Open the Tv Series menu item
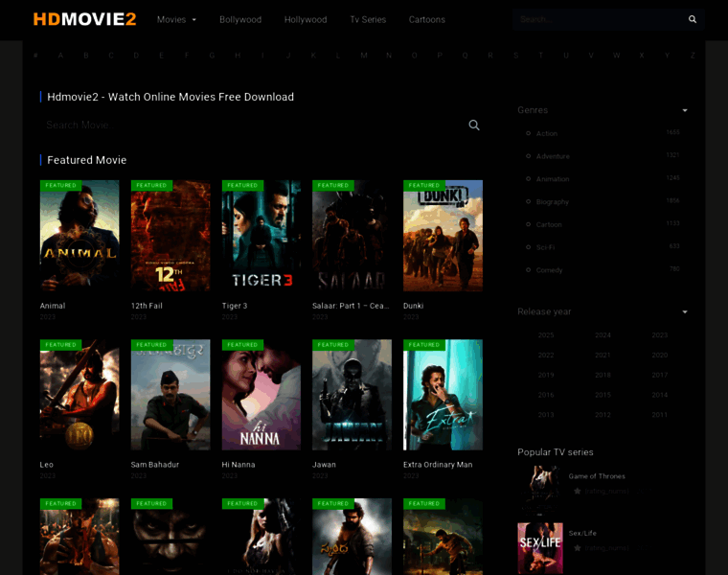728x575 pixels. click(368, 19)
